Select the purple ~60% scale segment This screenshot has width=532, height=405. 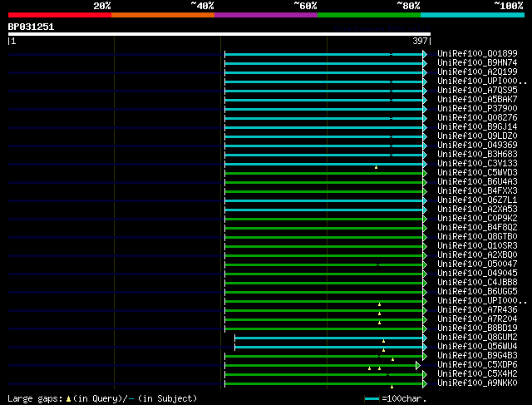265,15
